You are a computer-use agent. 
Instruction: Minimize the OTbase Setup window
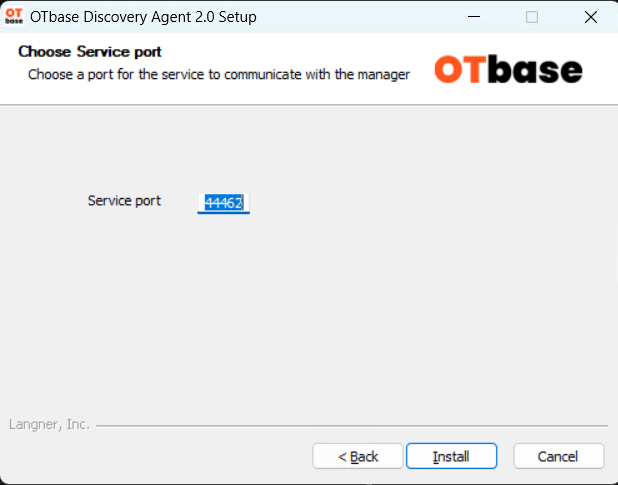click(474, 17)
